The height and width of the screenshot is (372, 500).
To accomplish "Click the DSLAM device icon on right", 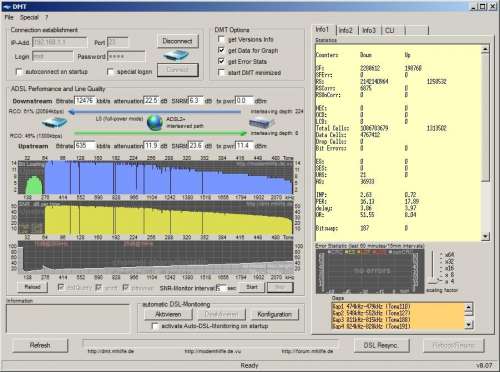I will coord(262,122).
